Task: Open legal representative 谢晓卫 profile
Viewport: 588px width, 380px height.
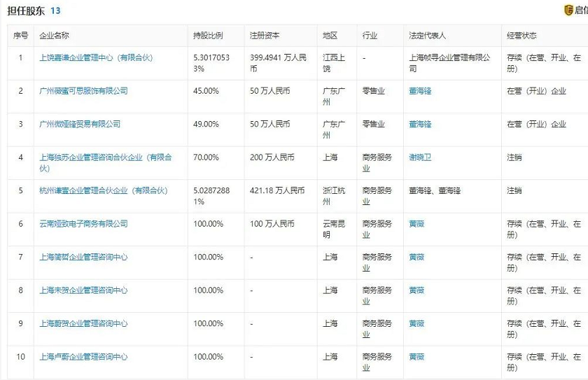Action: click(420, 157)
